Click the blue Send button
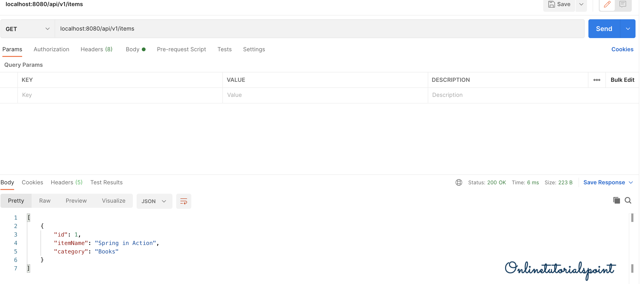The image size is (644, 284). [x=604, y=29]
